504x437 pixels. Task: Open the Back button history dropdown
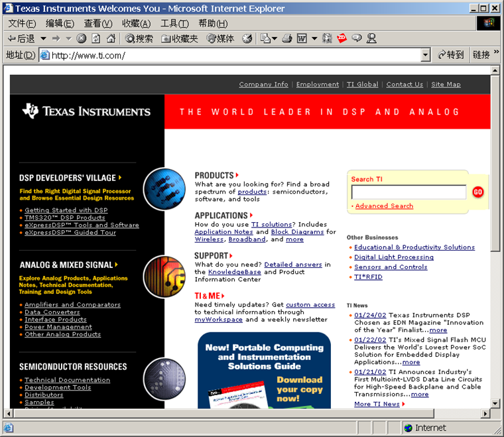(x=43, y=39)
